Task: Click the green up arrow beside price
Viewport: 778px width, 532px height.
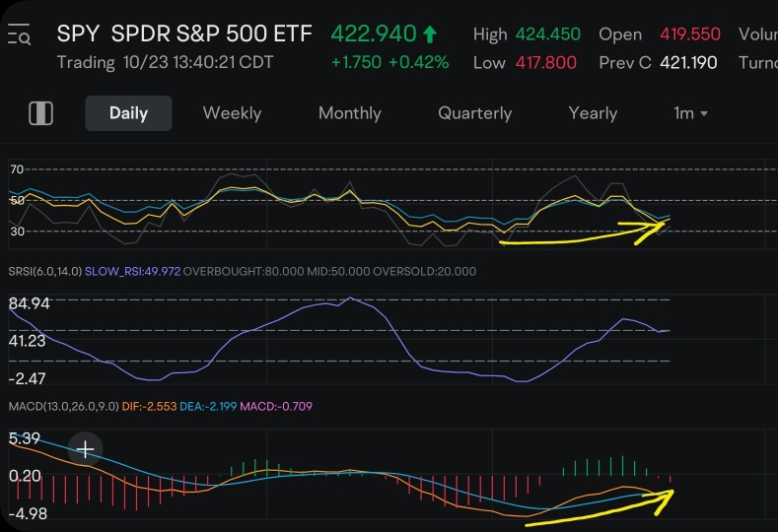Action: 430,34
